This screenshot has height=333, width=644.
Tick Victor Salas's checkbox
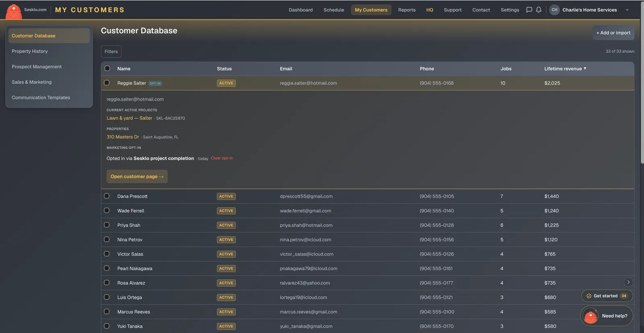107,254
